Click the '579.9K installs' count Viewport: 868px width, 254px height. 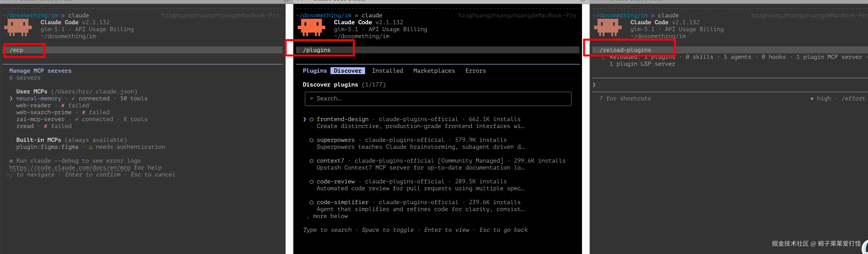(481, 140)
